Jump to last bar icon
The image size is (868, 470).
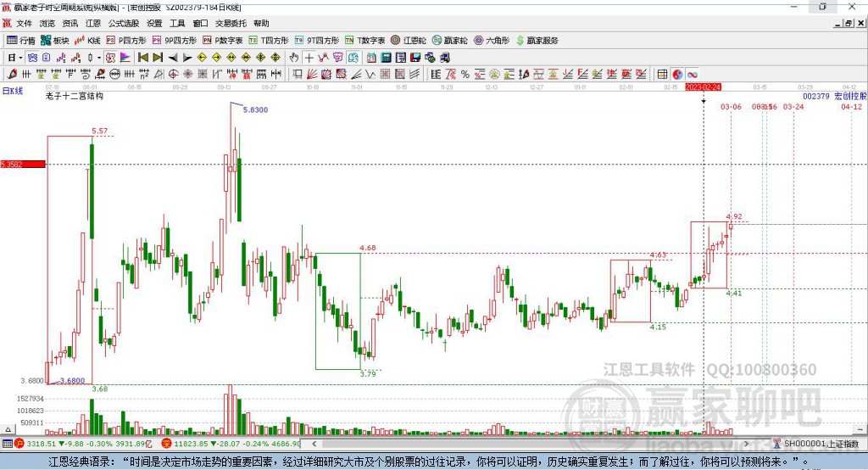click(x=158, y=58)
